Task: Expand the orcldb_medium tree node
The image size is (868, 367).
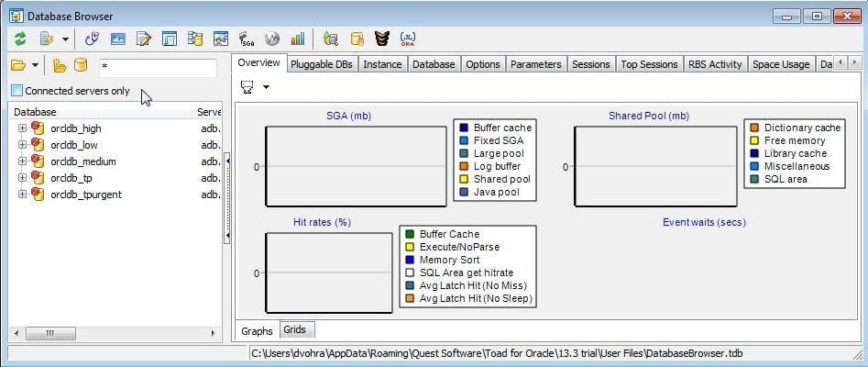Action: 22,161
